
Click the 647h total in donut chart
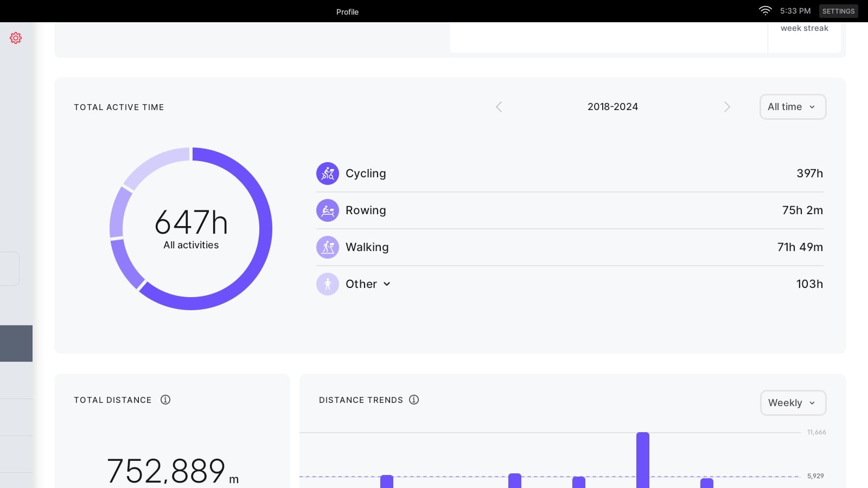[191, 222]
